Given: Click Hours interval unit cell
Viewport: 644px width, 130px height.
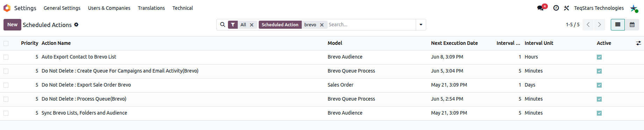Looking at the screenshot, I should [x=531, y=57].
